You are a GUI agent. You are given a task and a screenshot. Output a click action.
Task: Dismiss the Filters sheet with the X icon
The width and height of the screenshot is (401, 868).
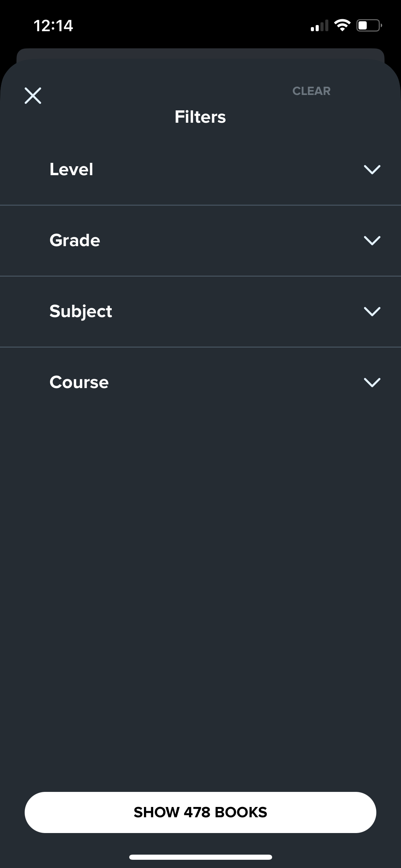(33, 96)
